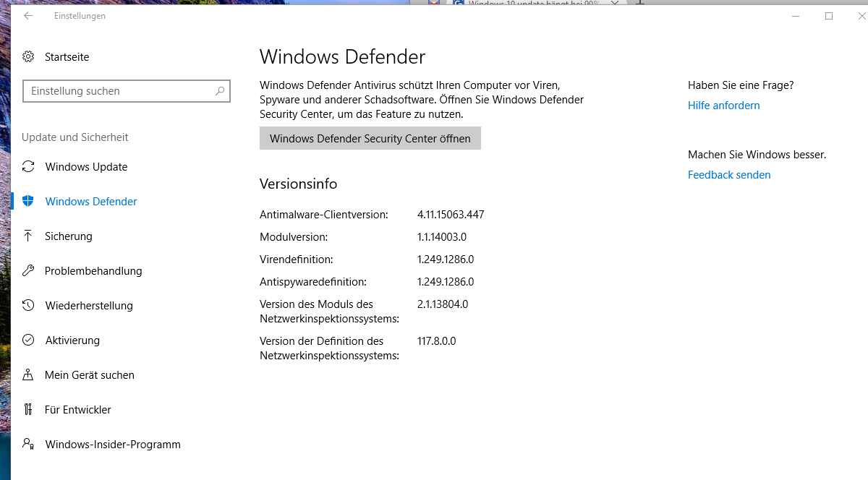Click the Windows Update refresh icon
868x480 pixels.
coord(28,167)
